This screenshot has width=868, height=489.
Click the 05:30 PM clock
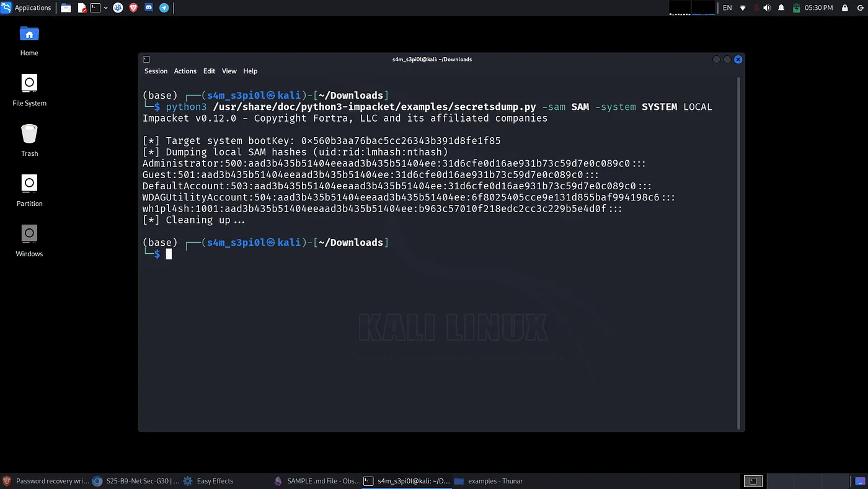click(818, 8)
